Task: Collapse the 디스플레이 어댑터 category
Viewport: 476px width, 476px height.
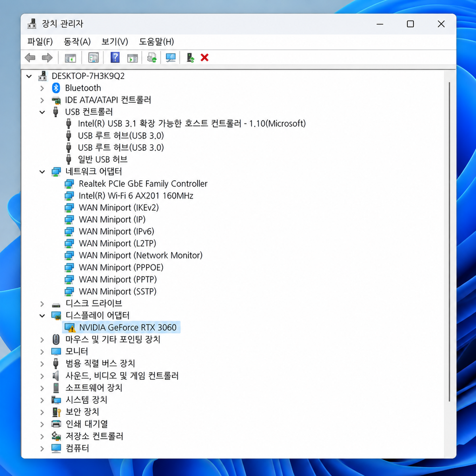Action: [x=42, y=316]
